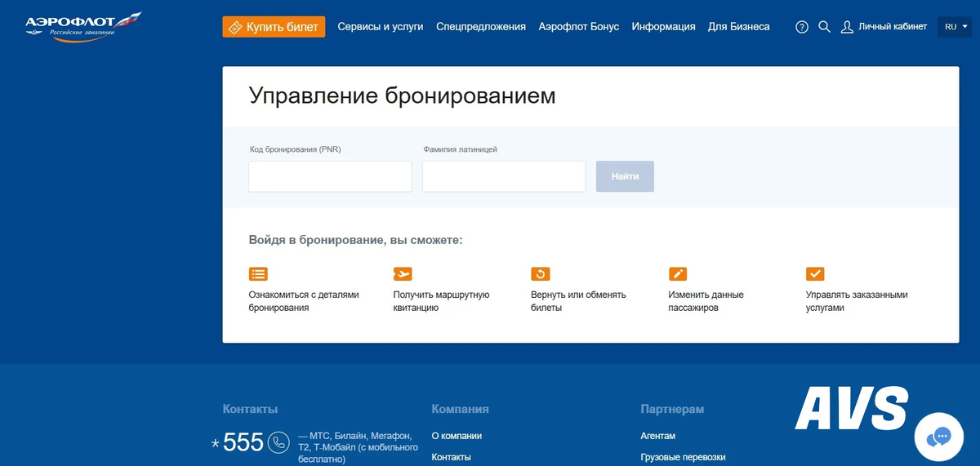Click the Управление бронированием heading
The image size is (980, 466).
[x=402, y=95]
